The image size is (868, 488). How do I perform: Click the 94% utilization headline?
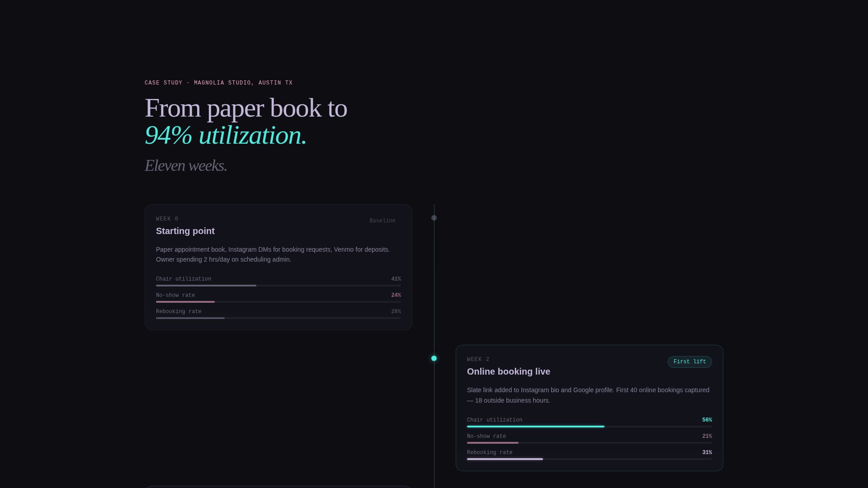[x=226, y=135]
